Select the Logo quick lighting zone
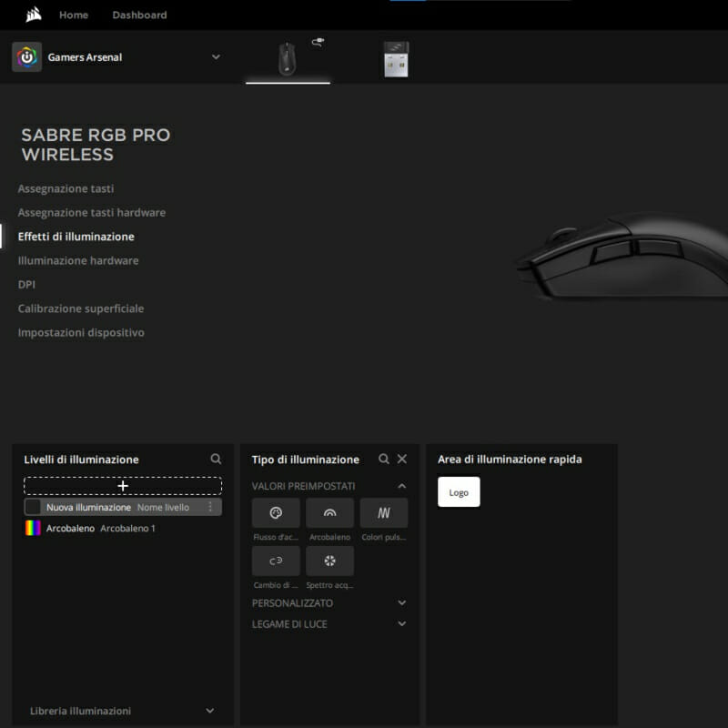Image resolution: width=728 pixels, height=728 pixels. pos(459,492)
